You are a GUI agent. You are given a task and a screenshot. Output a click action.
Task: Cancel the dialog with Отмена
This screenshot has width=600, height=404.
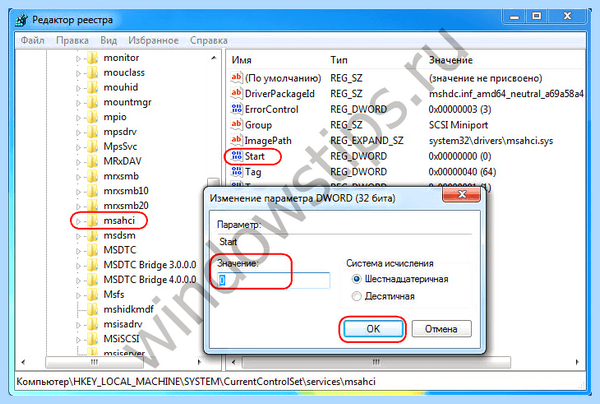441,329
